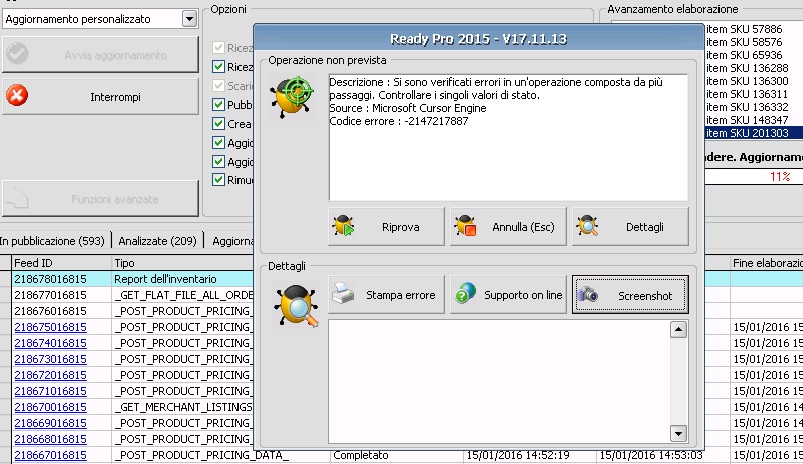Click the Dettagli bug magnifier icon
This screenshot has width=803, height=464.
587,226
